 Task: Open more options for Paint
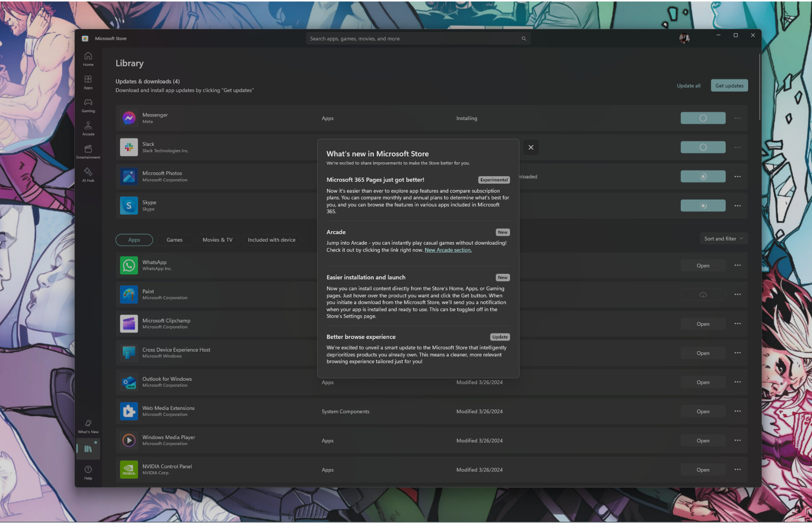(738, 295)
